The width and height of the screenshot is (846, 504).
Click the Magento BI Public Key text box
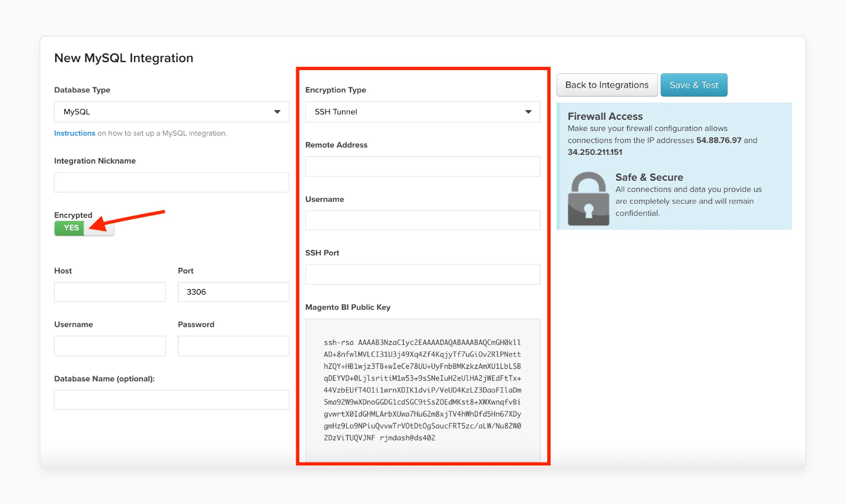click(x=423, y=390)
